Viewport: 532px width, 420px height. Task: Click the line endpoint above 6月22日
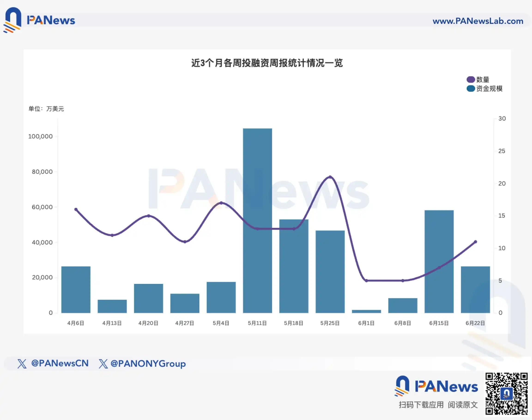pyautogui.click(x=475, y=242)
